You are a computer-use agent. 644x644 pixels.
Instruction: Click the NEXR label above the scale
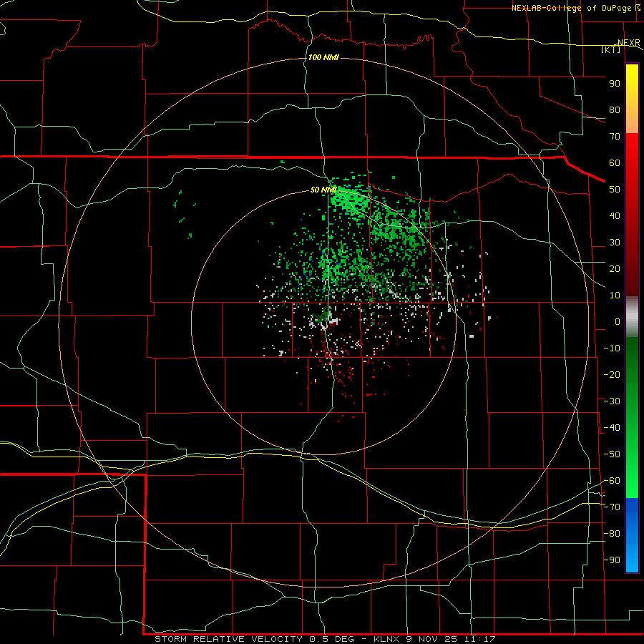tap(628, 42)
